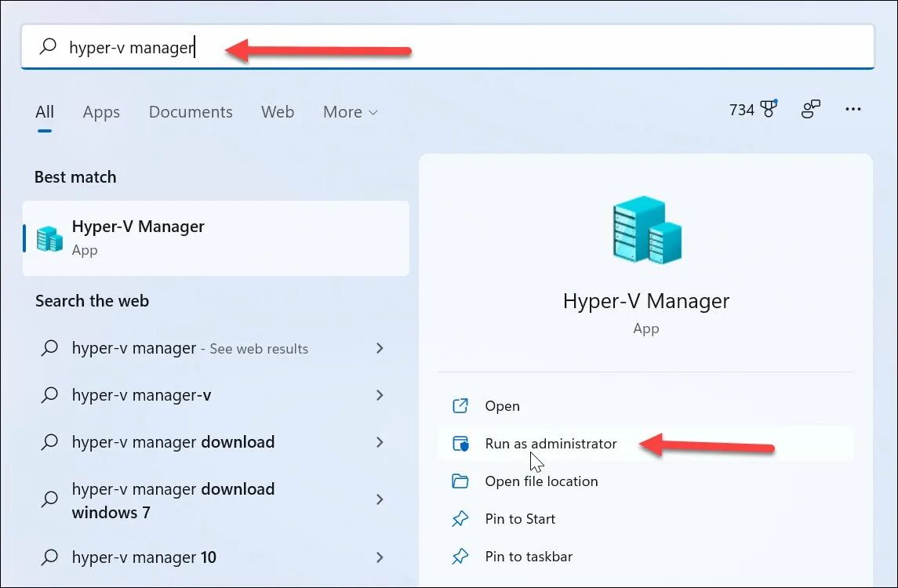Click the Pin to taskbar pin icon
Image resolution: width=898 pixels, height=588 pixels.
[460, 557]
